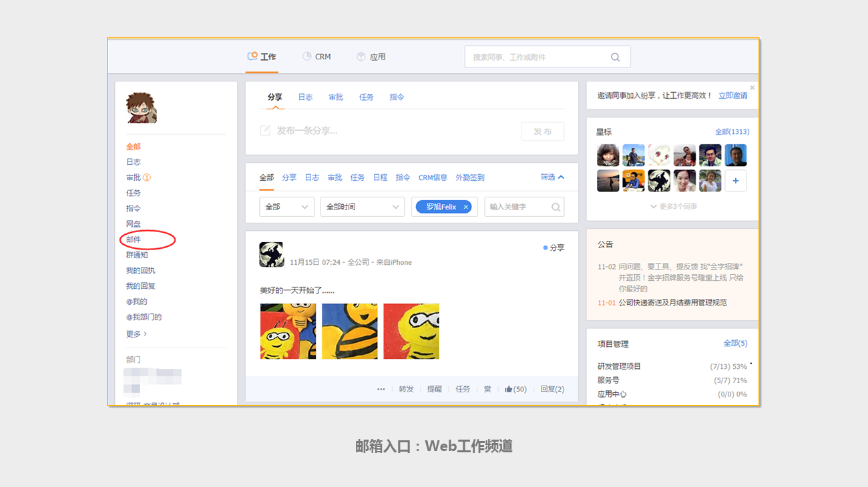The height and width of the screenshot is (487, 868).
Task: Open the 全部时间 dropdown
Action: coord(363,207)
